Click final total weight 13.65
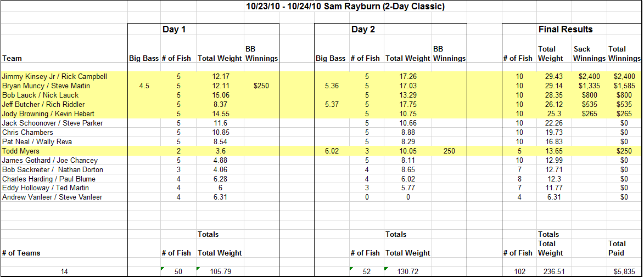Image resolution: width=644 pixels, height=278 pixels. (x=555, y=151)
